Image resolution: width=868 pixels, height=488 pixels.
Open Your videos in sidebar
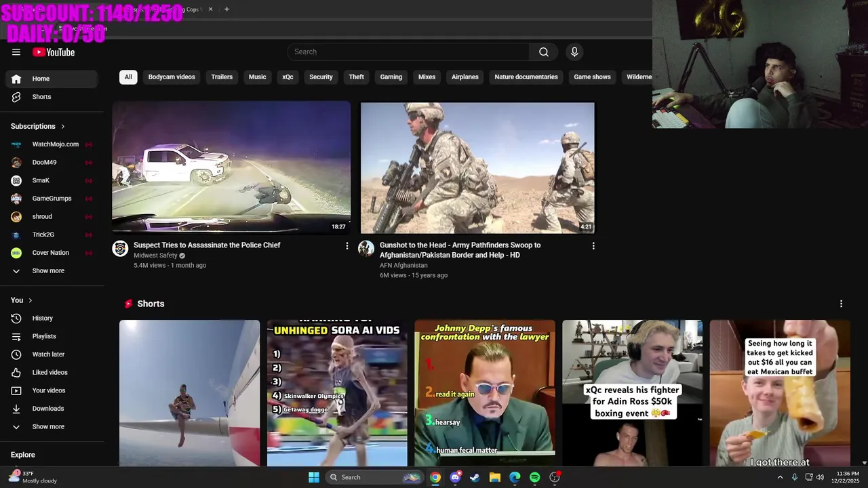pyautogui.click(x=52, y=390)
